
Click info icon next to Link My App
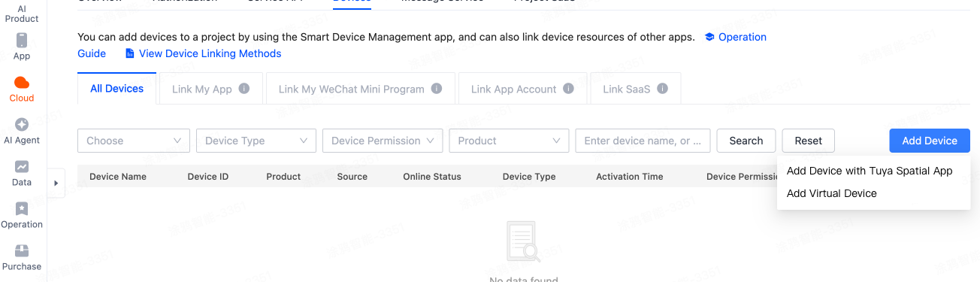point(244,89)
